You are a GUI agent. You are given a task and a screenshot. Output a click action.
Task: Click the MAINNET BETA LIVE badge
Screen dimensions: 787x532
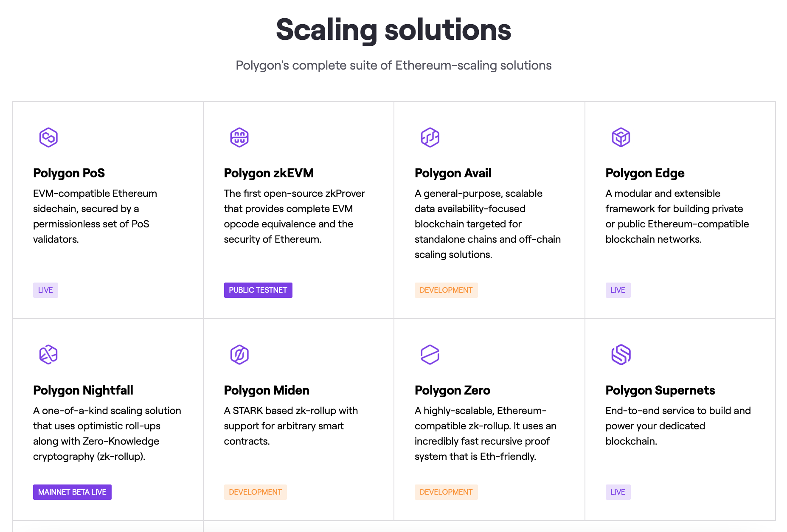pos(72,492)
